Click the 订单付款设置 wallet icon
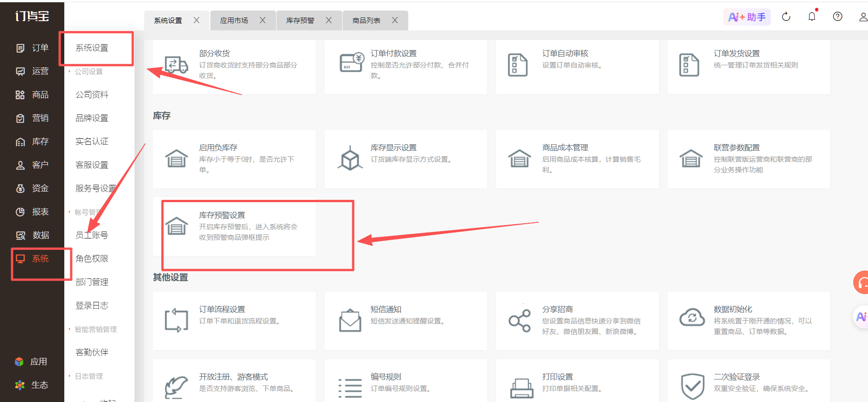The image size is (868, 402). [x=352, y=62]
